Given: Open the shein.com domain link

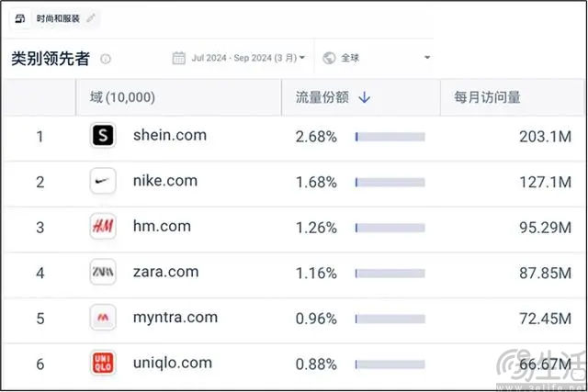Looking at the screenshot, I should pyautogui.click(x=170, y=135).
